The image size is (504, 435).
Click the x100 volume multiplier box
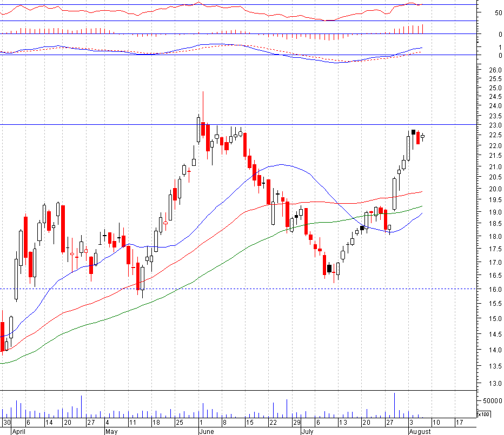pyautogui.click(x=484, y=414)
